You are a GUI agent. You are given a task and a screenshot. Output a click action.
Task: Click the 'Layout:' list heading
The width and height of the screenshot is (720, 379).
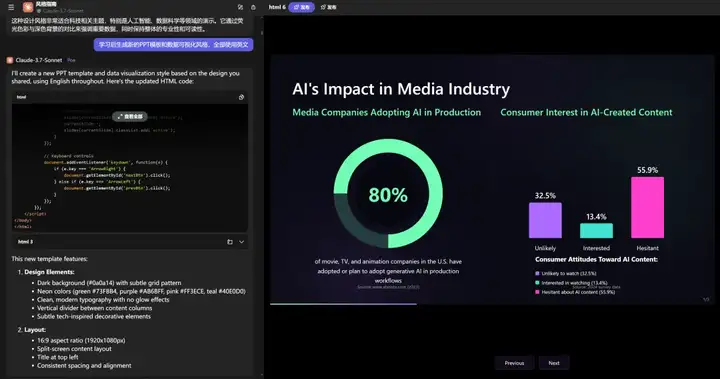[35, 330]
